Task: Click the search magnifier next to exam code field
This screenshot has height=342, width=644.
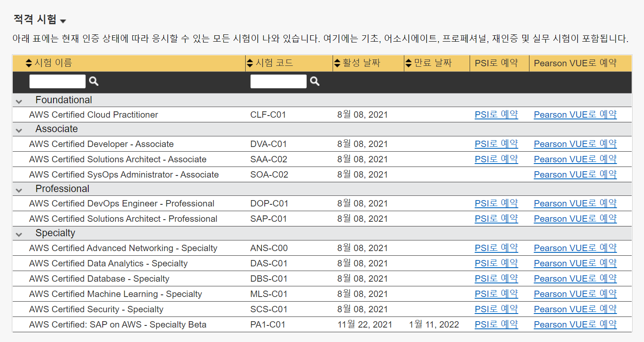Action: (x=315, y=81)
